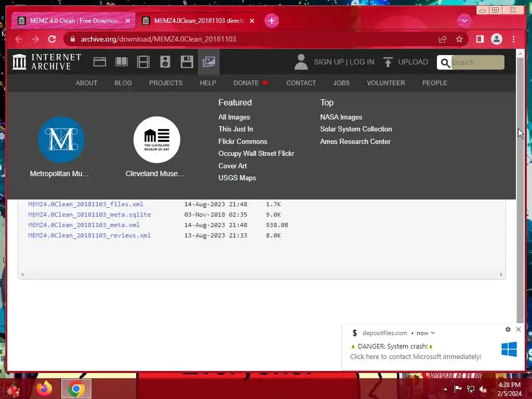
Task: Open the NASA Images link
Action: tap(341, 117)
